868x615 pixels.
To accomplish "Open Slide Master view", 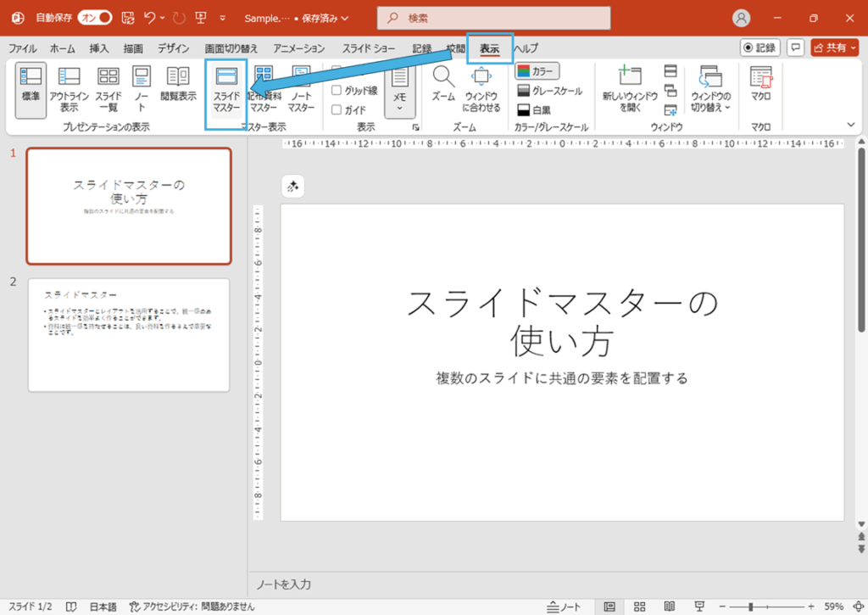I will tap(225, 93).
